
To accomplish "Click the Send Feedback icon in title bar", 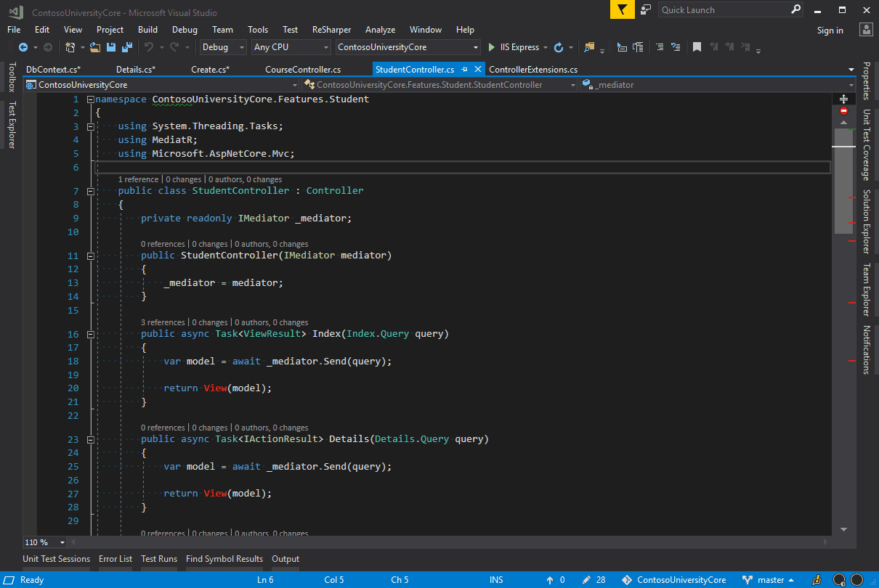I will 646,10.
